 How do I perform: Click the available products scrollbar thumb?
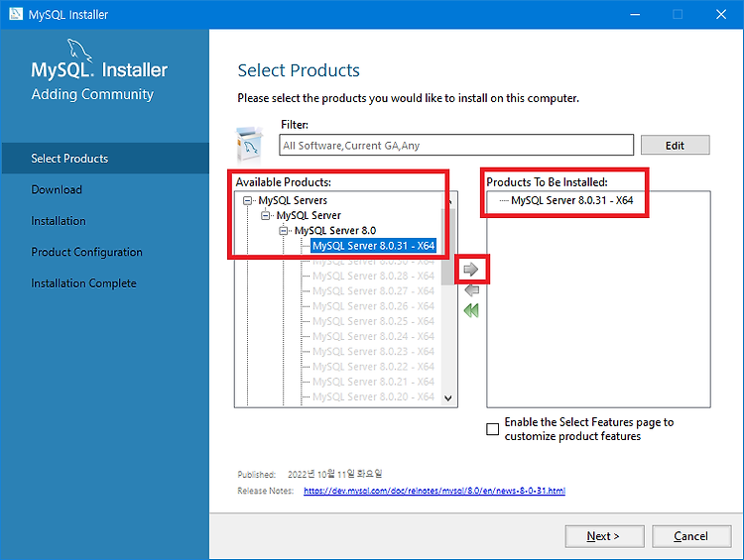pos(448,247)
